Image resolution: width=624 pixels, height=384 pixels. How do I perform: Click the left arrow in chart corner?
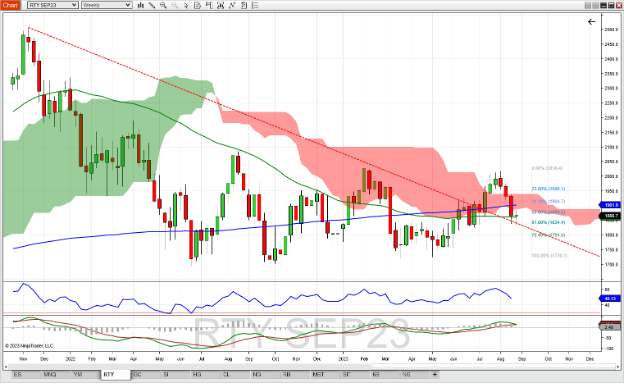[591, 22]
